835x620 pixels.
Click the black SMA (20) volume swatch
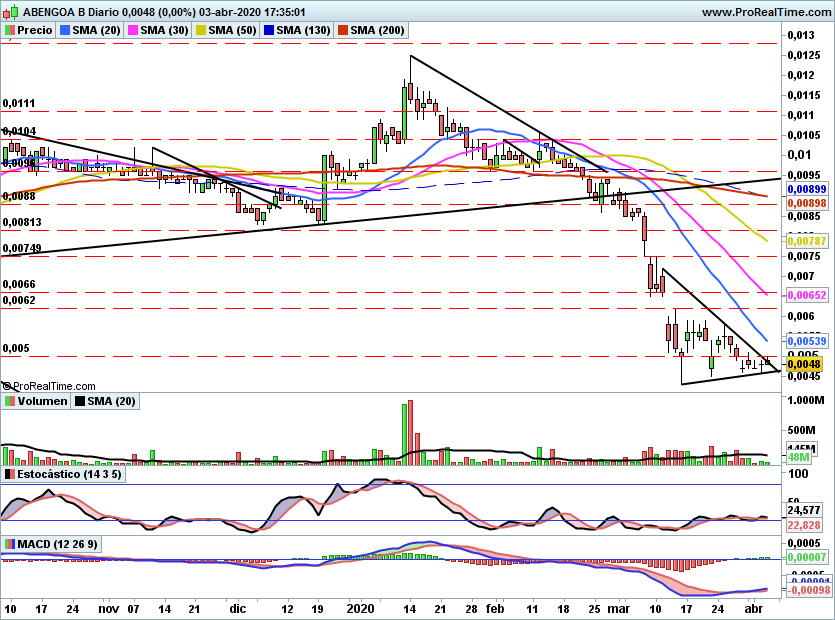(x=80, y=401)
